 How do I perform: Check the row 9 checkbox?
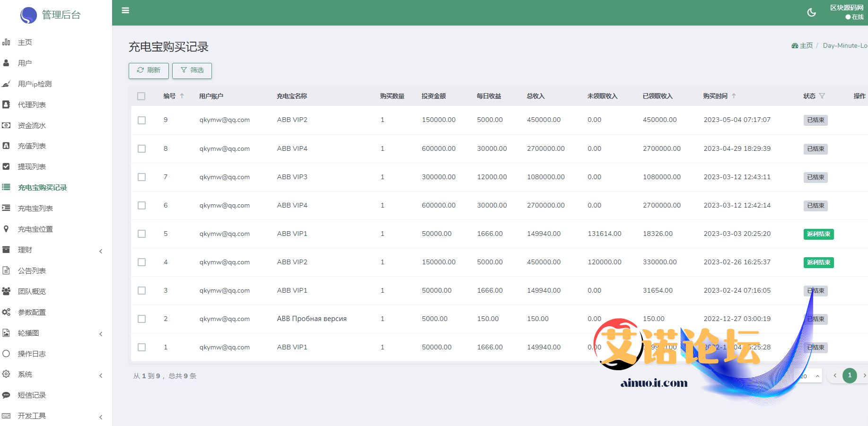click(141, 120)
